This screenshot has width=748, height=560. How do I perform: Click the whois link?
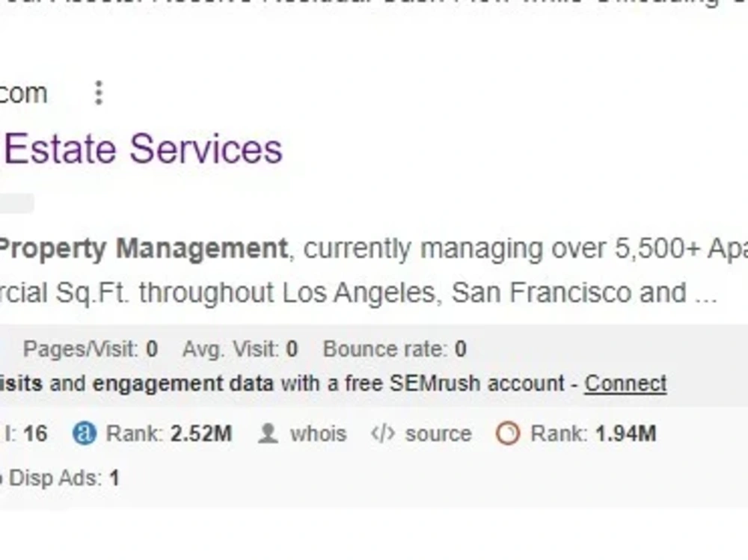click(x=318, y=434)
